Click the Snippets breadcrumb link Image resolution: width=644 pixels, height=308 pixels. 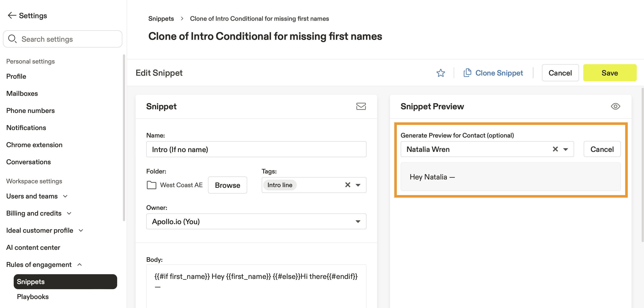point(161,18)
